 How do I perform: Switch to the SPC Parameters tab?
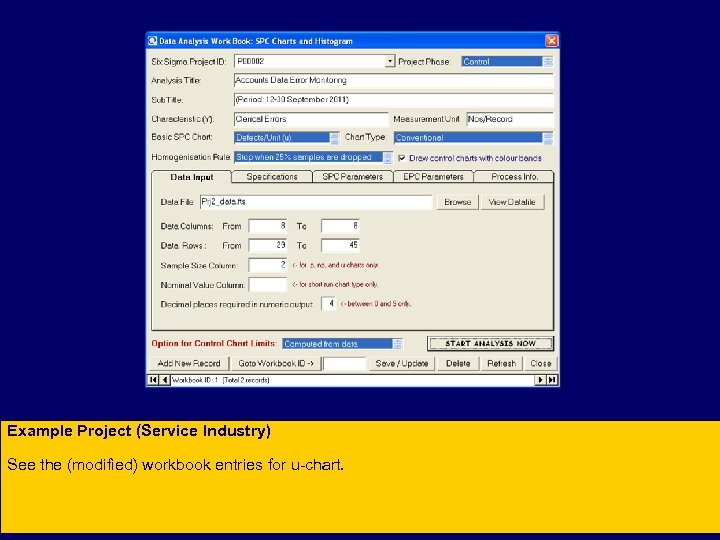[353, 177]
